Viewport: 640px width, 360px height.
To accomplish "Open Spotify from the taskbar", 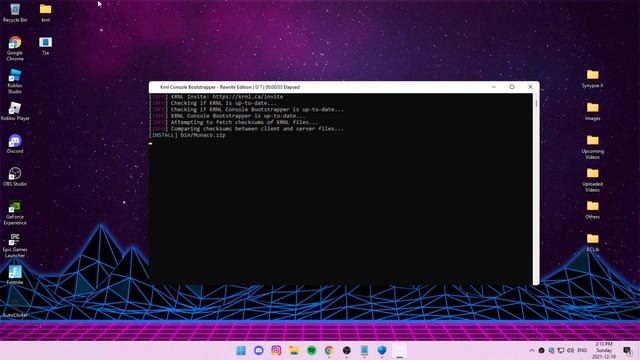I will click(311, 350).
